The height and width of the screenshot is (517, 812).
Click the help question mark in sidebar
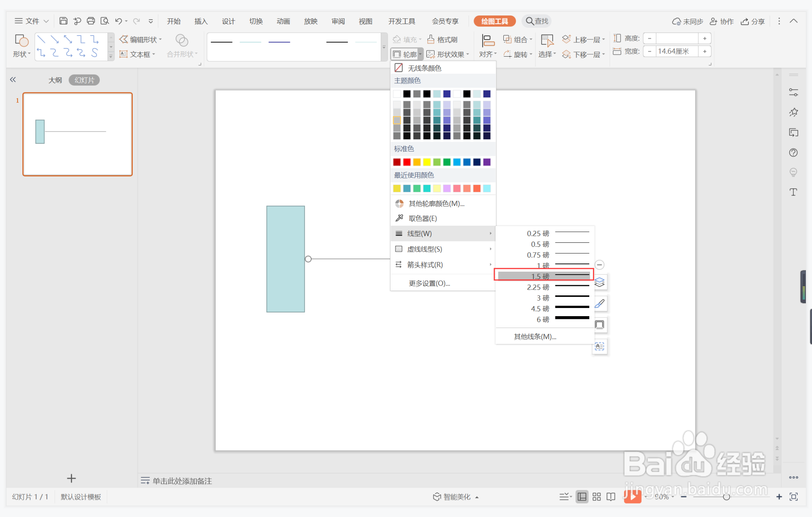coord(793,152)
